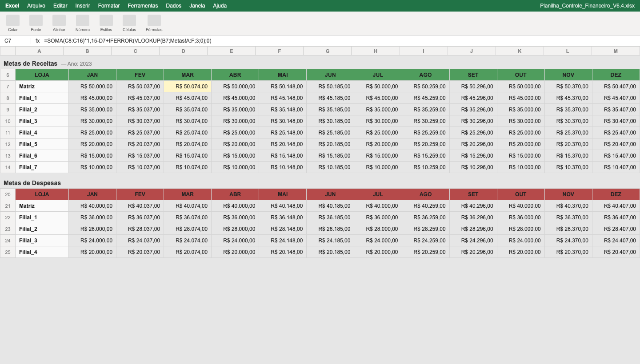The height and width of the screenshot is (364, 640).
Task: Select the Matriz cell in row 7
Action: [42, 87]
